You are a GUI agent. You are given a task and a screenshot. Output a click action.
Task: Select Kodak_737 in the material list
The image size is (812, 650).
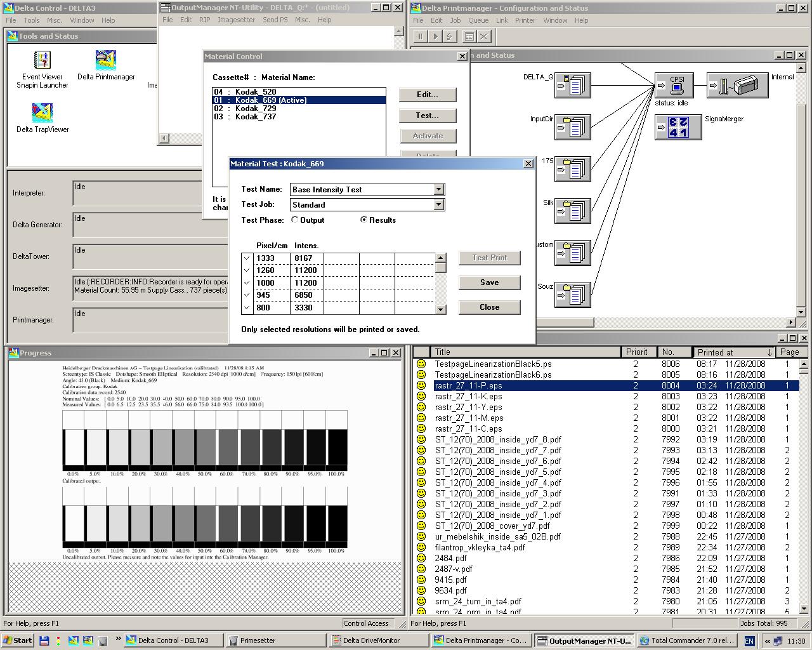click(x=299, y=117)
